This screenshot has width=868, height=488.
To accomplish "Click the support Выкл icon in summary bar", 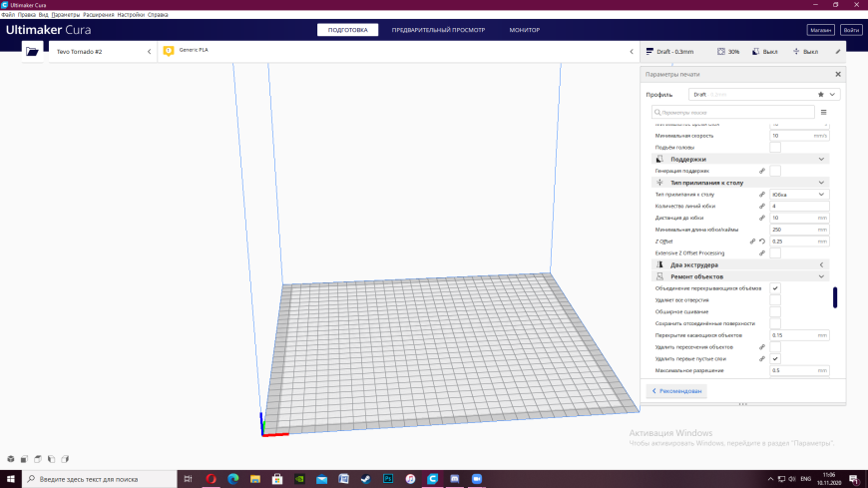I will [x=755, y=52].
